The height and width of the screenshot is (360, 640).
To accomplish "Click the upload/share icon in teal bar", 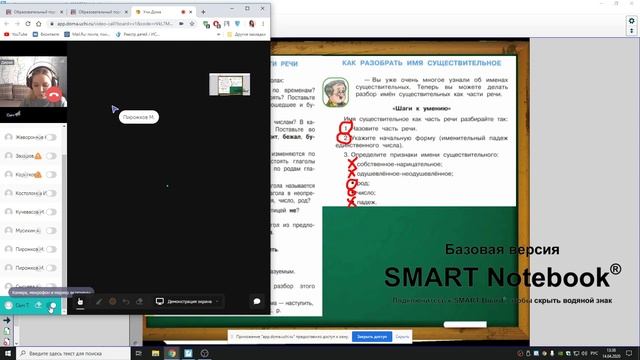I will tap(38, 305).
